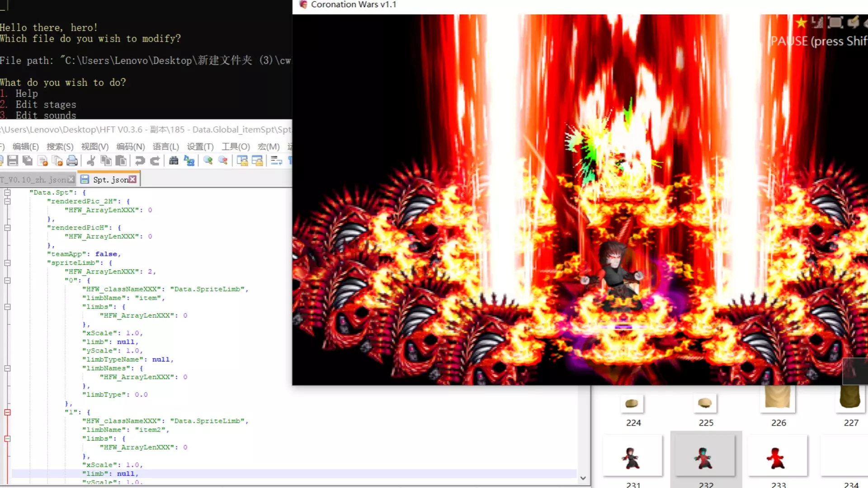Open the 语言(L) Language menu
Viewport: 868px width, 488px height.
point(166,146)
